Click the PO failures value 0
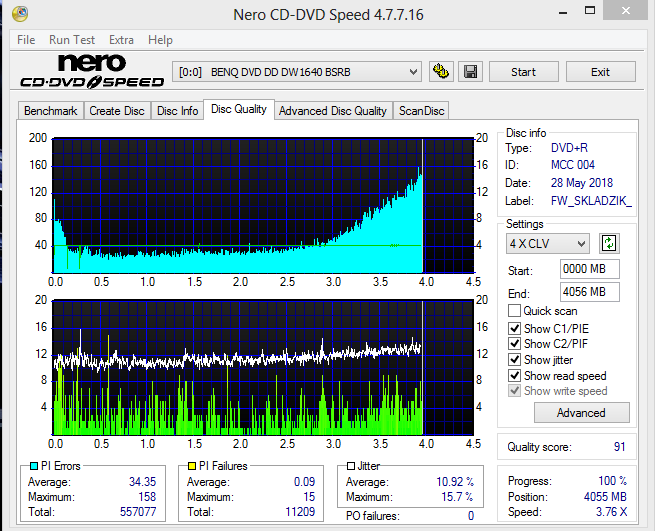The width and height of the screenshot is (655, 531). pyautogui.click(x=471, y=516)
